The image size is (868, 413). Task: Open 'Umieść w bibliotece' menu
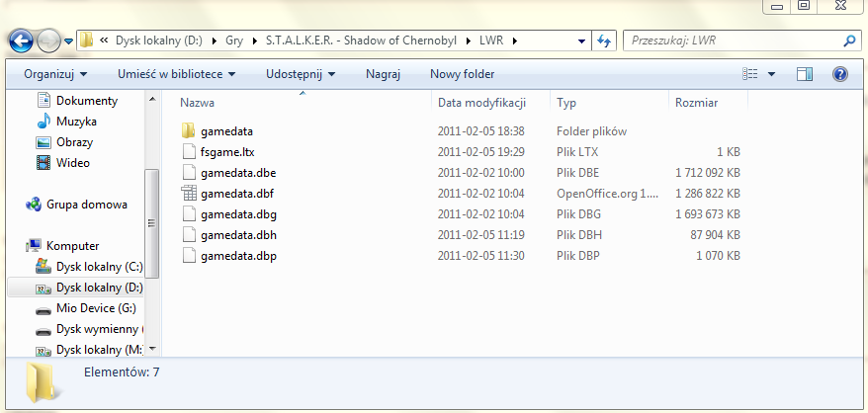[x=176, y=74]
